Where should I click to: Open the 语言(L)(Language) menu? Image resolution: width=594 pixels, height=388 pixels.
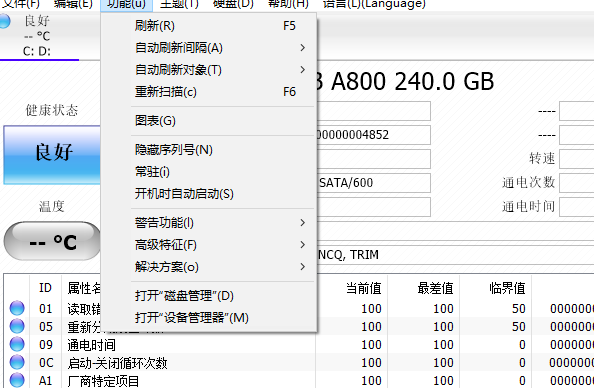374,4
